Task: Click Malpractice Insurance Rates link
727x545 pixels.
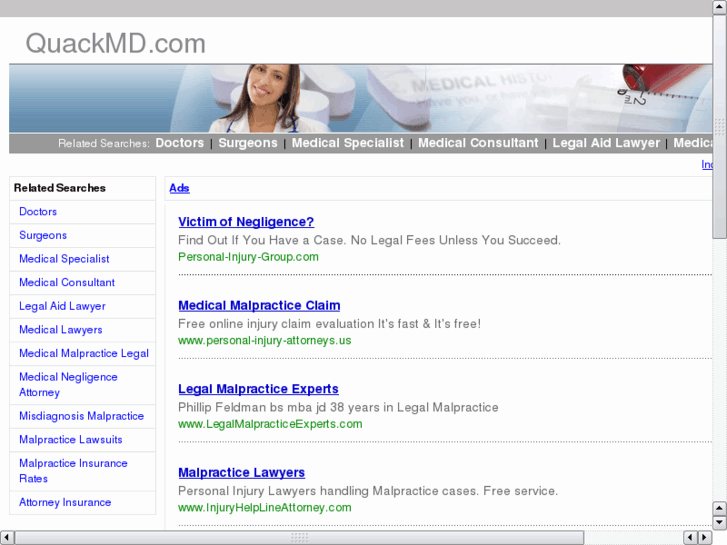Action: [x=73, y=471]
